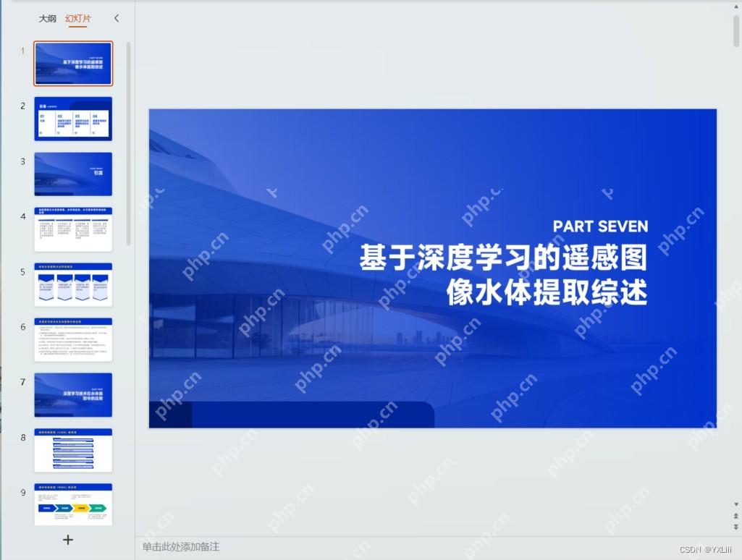
Task: Click the main editor vertical scrollbar thumb
Action: (736, 31)
